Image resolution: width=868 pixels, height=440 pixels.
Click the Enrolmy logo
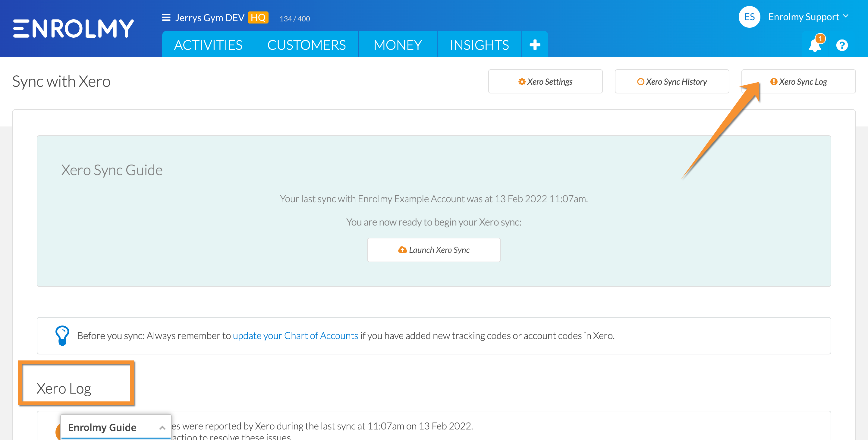tap(74, 28)
